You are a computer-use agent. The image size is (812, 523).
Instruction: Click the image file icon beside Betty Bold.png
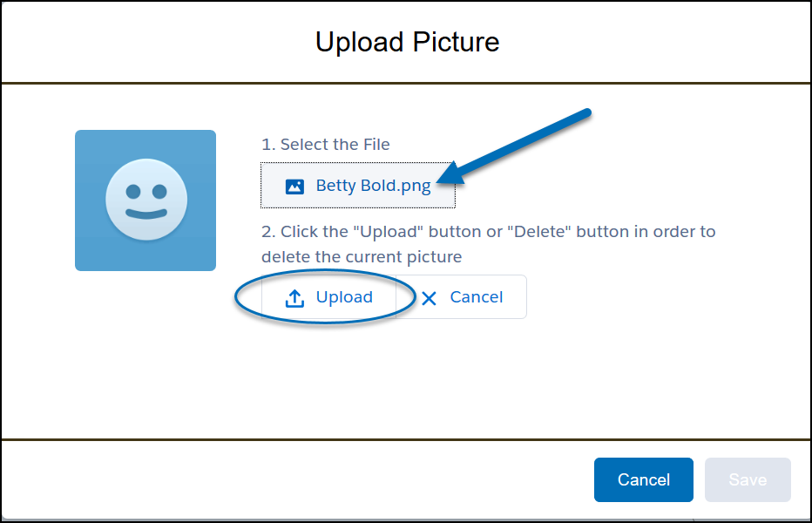click(x=294, y=186)
